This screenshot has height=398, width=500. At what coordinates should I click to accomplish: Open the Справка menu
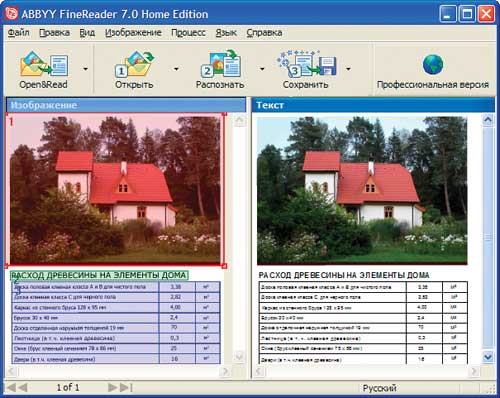[x=264, y=33]
